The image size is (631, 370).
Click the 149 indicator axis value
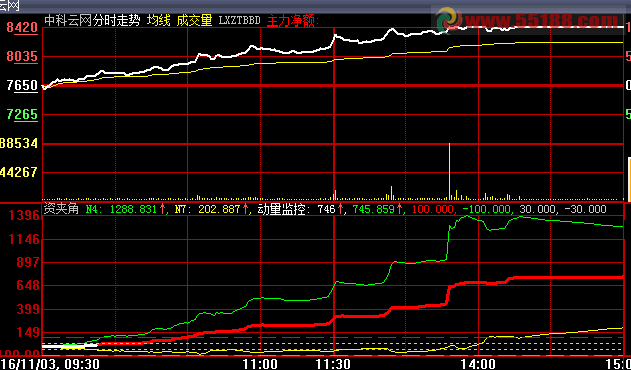(28, 333)
